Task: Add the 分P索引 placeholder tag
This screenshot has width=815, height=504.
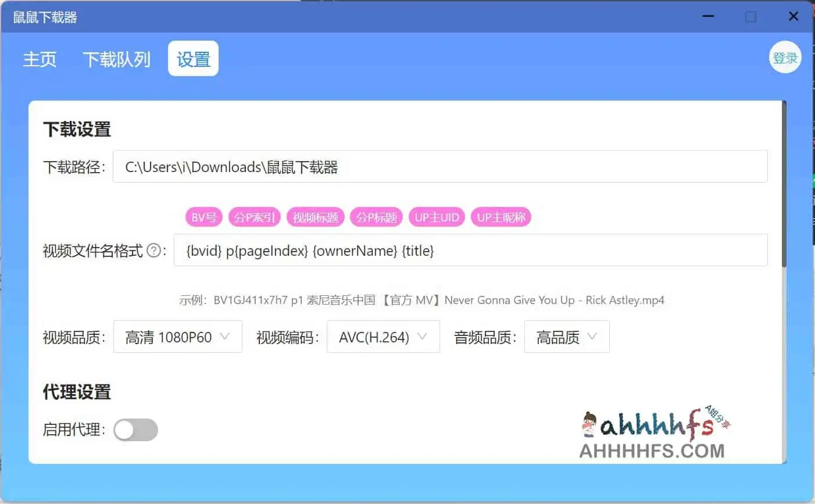Action: [255, 217]
